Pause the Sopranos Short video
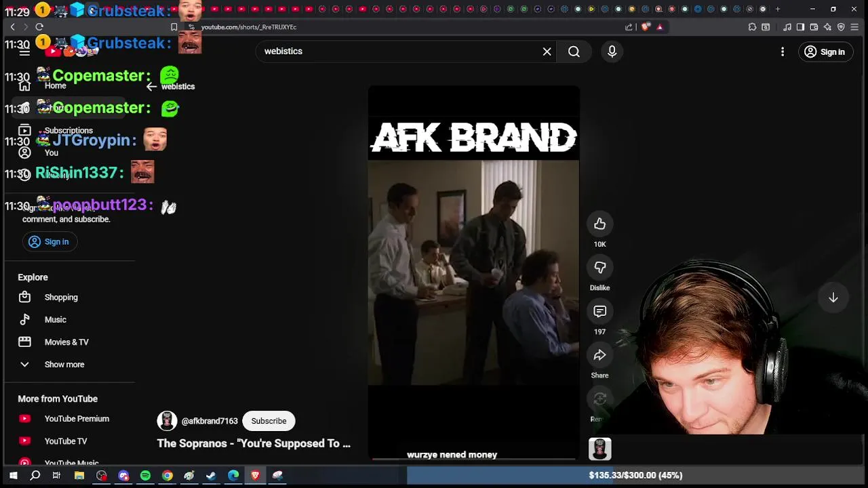This screenshot has height=488, width=868. coord(473,272)
